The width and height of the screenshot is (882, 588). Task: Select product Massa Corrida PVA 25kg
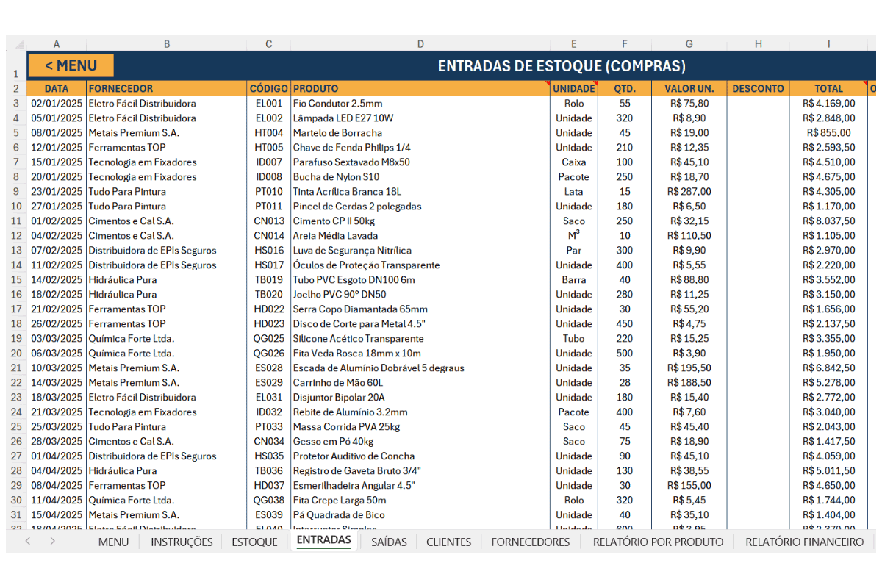click(420, 427)
